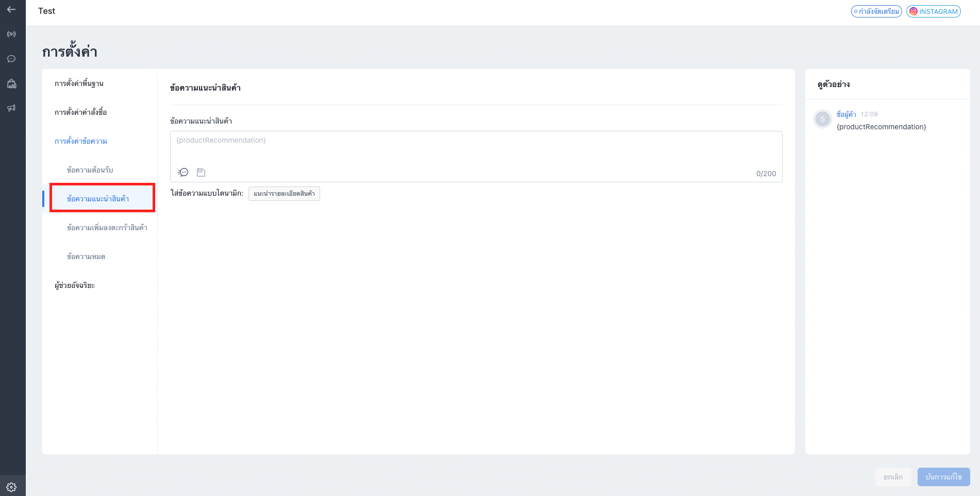
Task: Open ข้อความหมด submenu item
Action: click(x=86, y=256)
